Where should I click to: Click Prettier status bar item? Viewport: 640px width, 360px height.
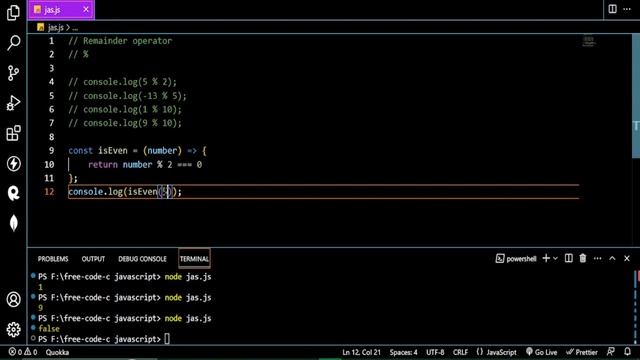[x=582, y=352]
